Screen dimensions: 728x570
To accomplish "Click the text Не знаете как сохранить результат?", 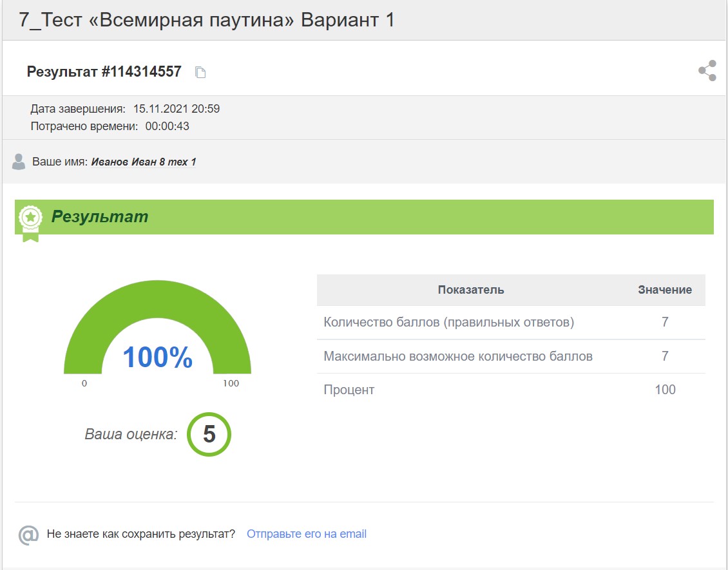I will 141,534.
